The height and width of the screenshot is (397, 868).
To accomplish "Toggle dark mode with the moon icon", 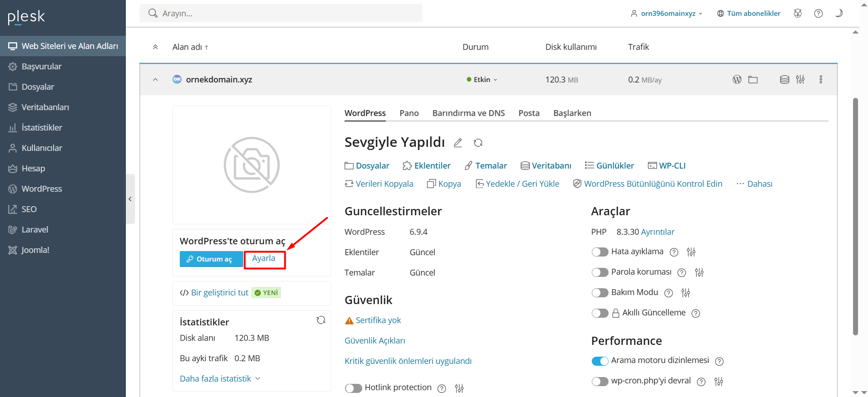I will (x=839, y=13).
